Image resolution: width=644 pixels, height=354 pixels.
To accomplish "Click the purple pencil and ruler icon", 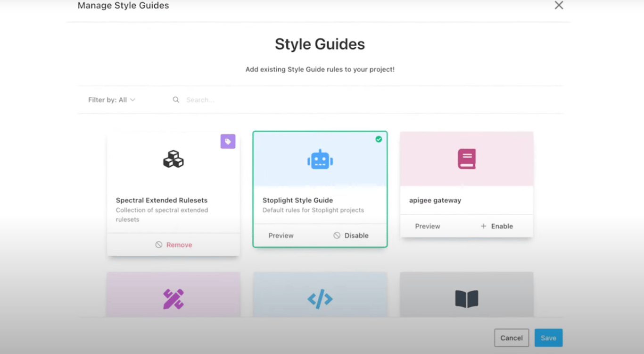I will pyautogui.click(x=173, y=299).
